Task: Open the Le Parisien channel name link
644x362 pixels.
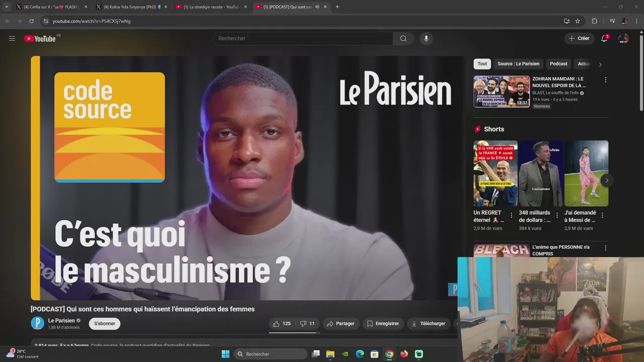Action: [x=61, y=321]
